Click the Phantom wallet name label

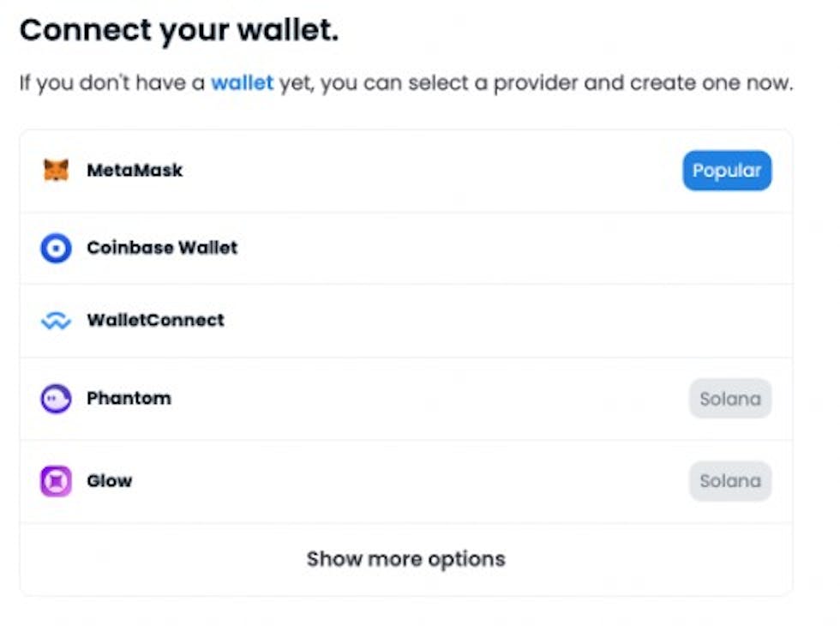pos(129,398)
